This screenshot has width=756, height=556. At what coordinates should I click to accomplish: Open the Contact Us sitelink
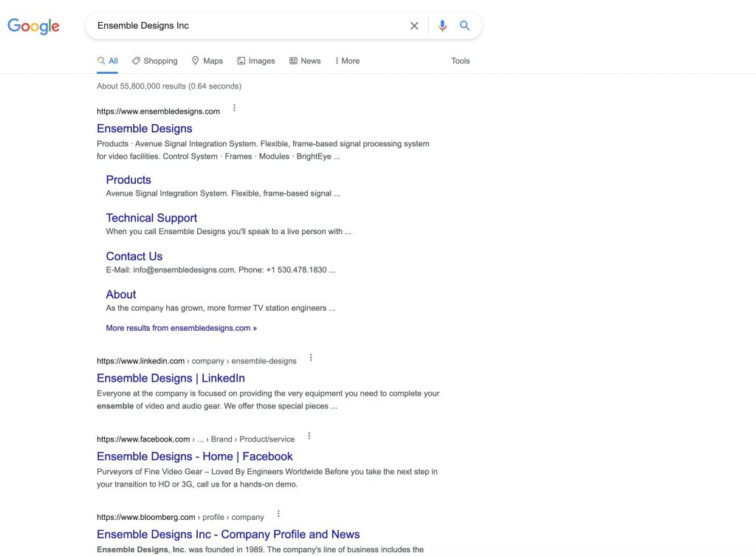[x=134, y=256]
